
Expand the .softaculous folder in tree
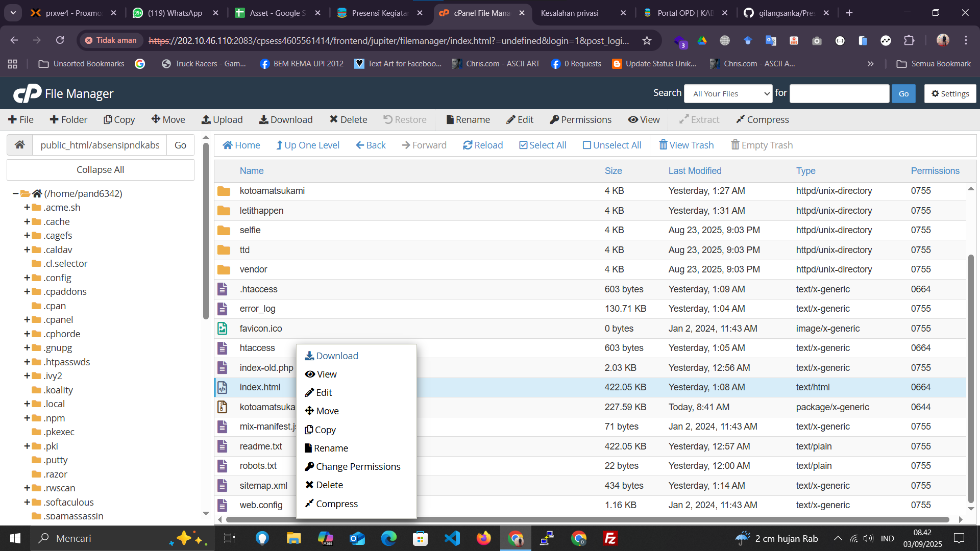tap(27, 502)
